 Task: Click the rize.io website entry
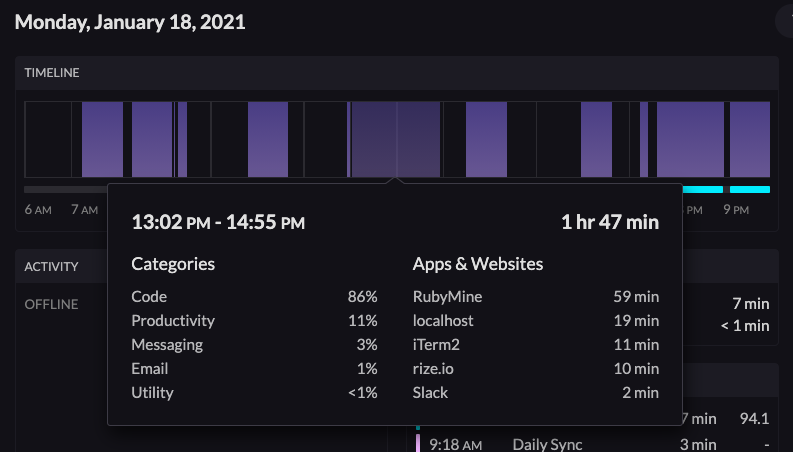point(434,368)
